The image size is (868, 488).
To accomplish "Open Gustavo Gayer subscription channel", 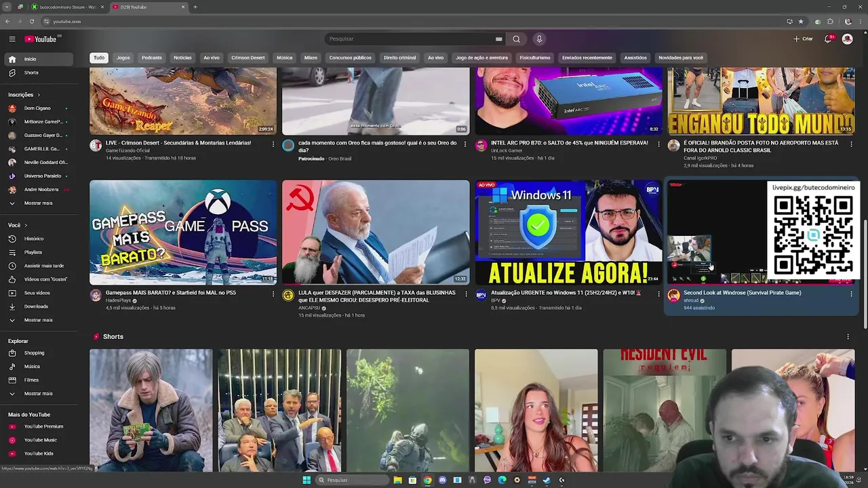I will tap(39, 136).
